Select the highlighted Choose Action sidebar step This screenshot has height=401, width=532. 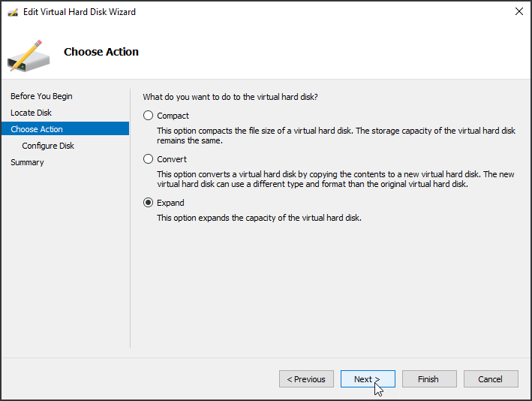[x=37, y=129]
